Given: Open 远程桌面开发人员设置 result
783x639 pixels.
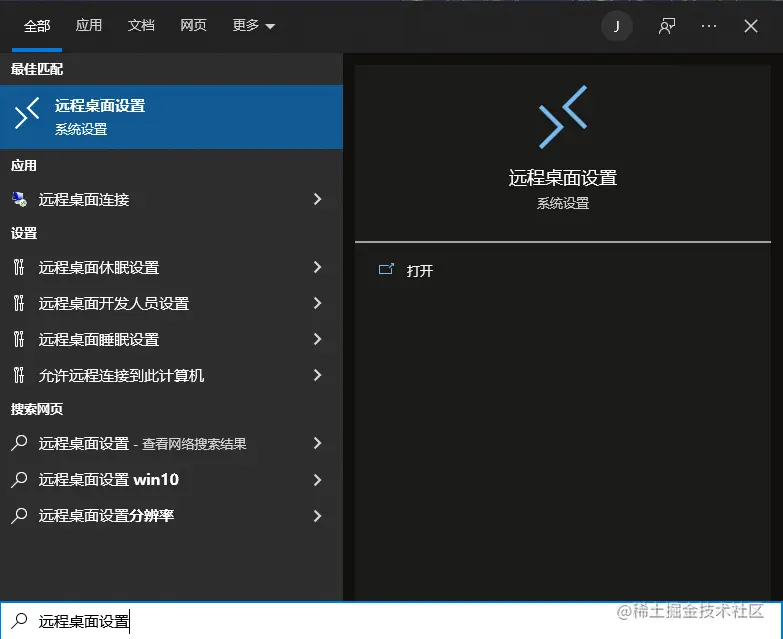Looking at the screenshot, I should click(171, 304).
